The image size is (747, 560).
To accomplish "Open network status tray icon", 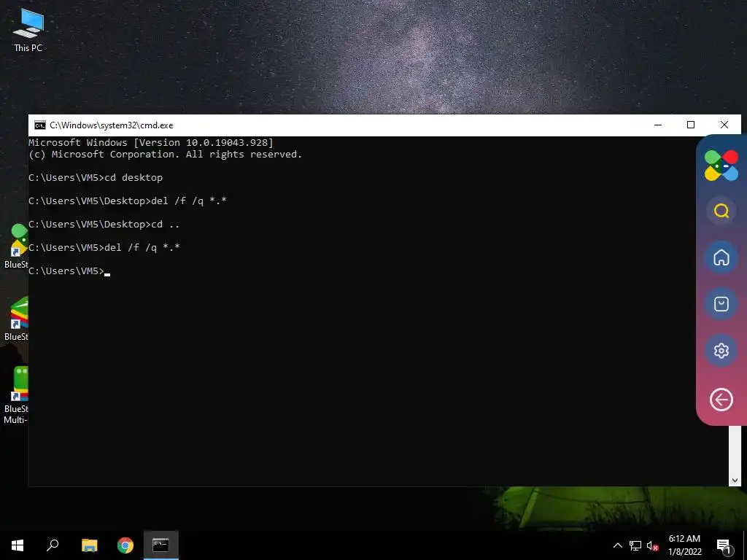I will tap(635, 545).
